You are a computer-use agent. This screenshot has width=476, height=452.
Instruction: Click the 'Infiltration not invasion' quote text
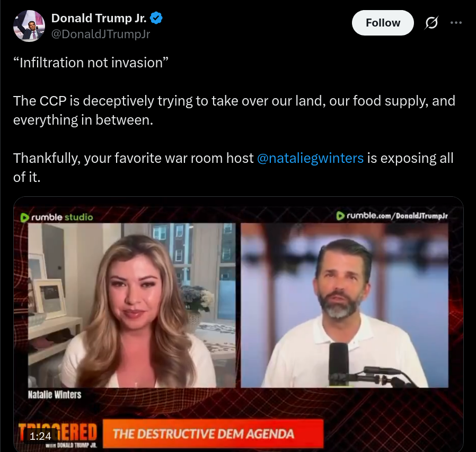pos(91,63)
